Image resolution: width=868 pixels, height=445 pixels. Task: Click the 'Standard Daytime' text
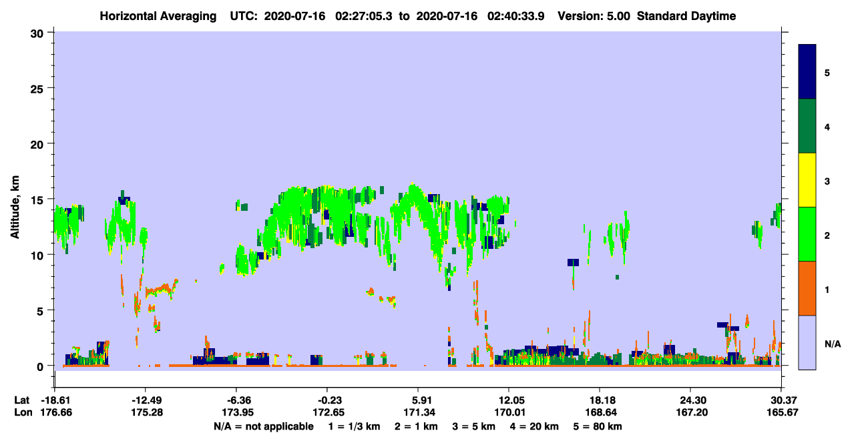tap(686, 16)
